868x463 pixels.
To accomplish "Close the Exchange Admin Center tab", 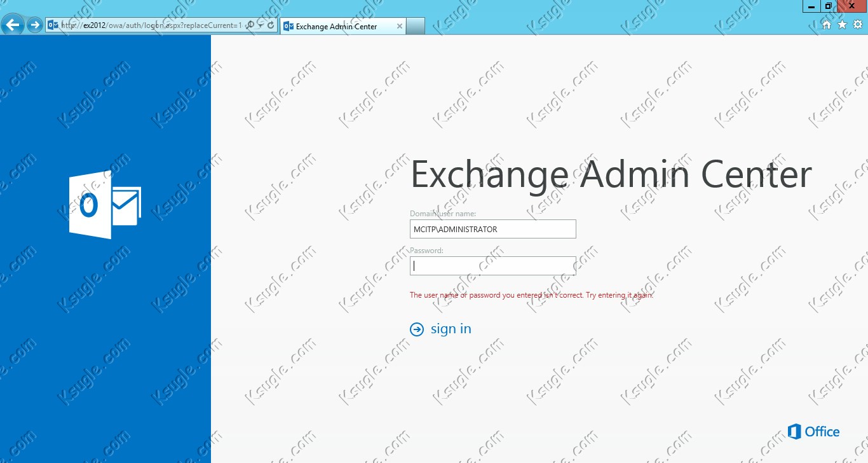I will point(400,26).
